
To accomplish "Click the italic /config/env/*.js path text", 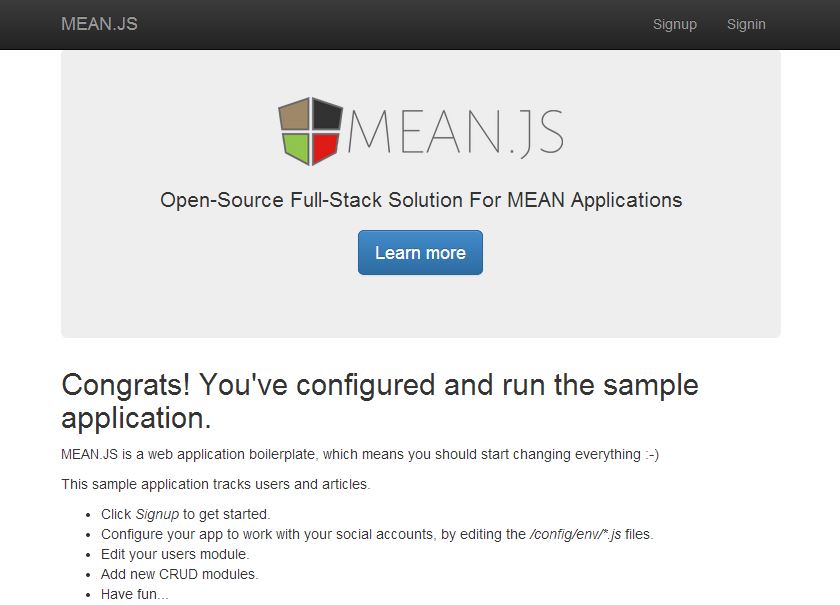I will (575, 534).
